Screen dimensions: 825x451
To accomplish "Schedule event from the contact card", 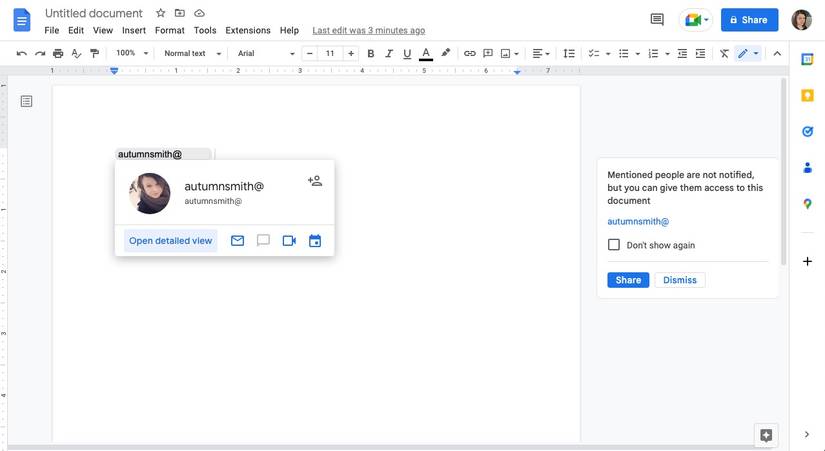I will [x=315, y=240].
